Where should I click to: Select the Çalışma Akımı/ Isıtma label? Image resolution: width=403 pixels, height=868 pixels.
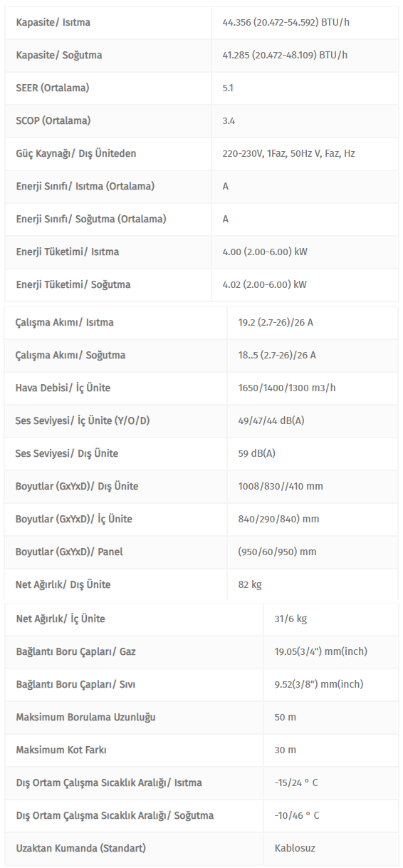[64, 323]
